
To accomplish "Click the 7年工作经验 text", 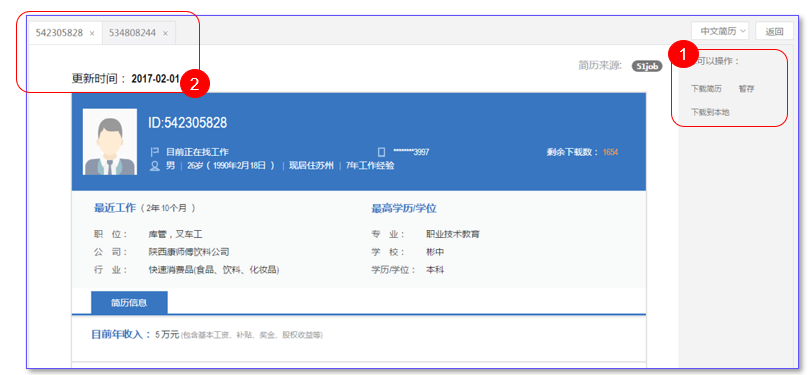I will tap(370, 166).
